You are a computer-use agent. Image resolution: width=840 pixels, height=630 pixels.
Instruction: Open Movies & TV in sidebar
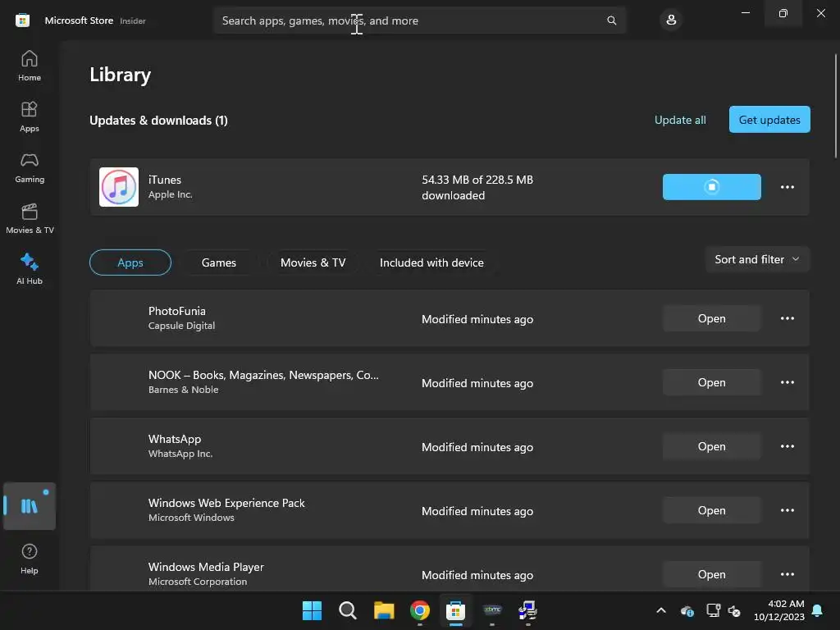coord(30,218)
